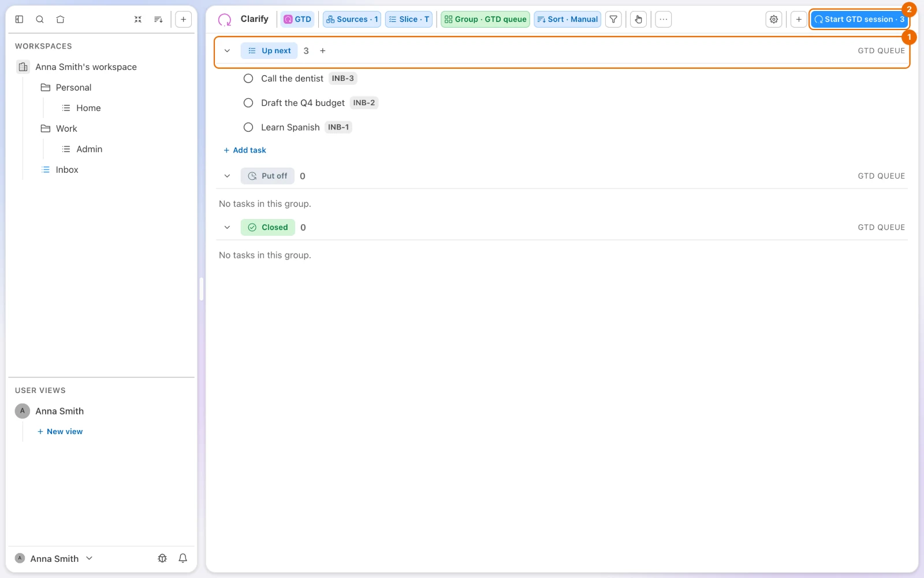
Task: Click the Put off group label
Action: tap(267, 176)
